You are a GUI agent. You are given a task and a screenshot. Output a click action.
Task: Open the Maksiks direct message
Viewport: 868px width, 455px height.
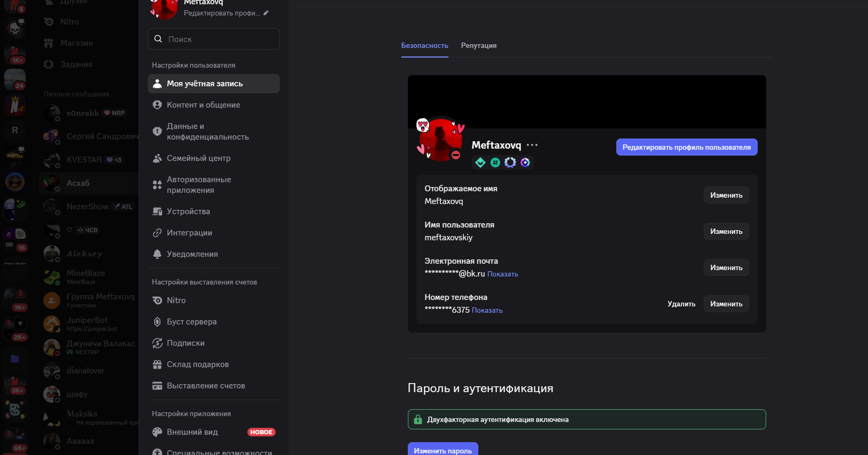(x=89, y=418)
